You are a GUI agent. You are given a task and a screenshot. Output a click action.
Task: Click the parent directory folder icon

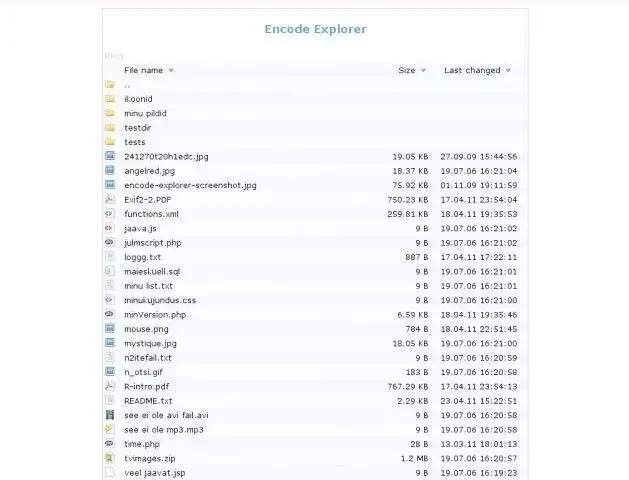110,84
